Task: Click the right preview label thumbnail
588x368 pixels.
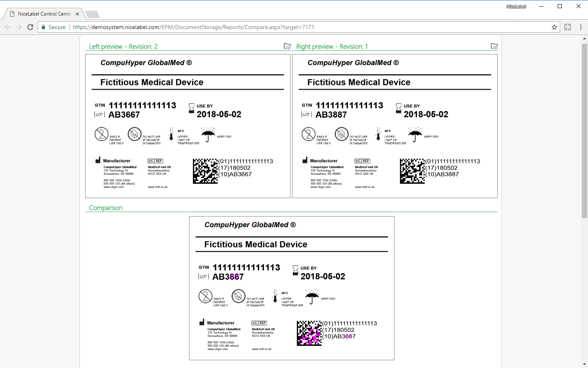Action: [395, 126]
